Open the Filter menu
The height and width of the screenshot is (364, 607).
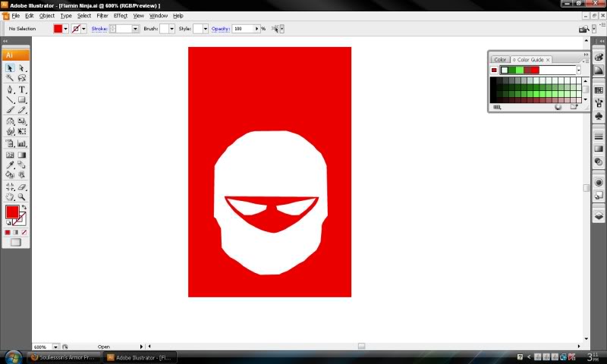(102, 16)
